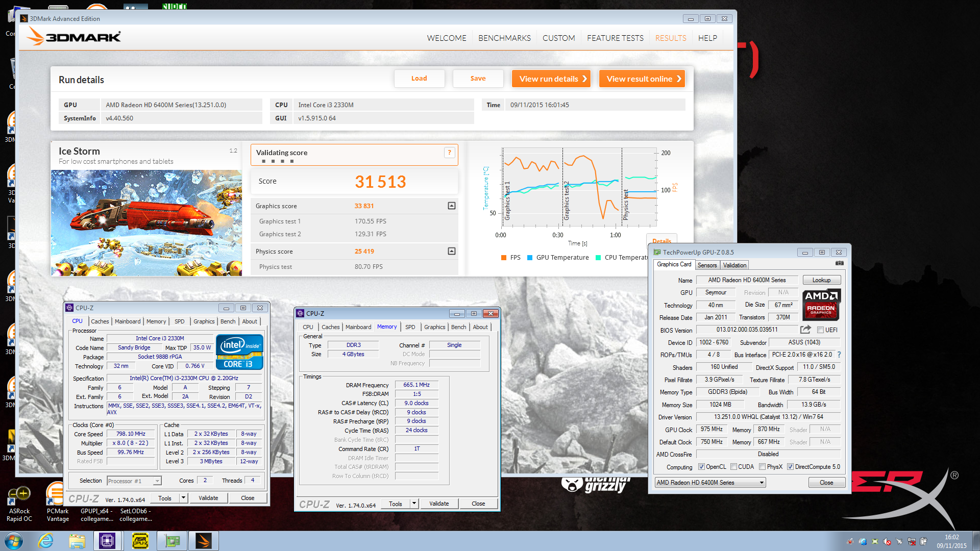
Task: Open the CUSTOM section in 3DMark
Action: pyautogui.click(x=558, y=38)
